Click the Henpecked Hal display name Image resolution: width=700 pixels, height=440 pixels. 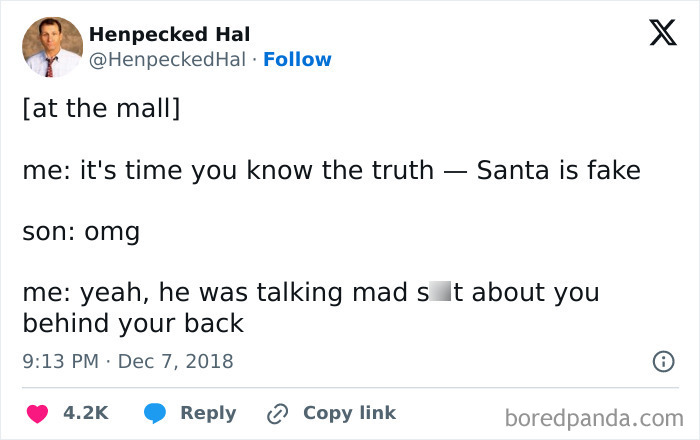170,34
